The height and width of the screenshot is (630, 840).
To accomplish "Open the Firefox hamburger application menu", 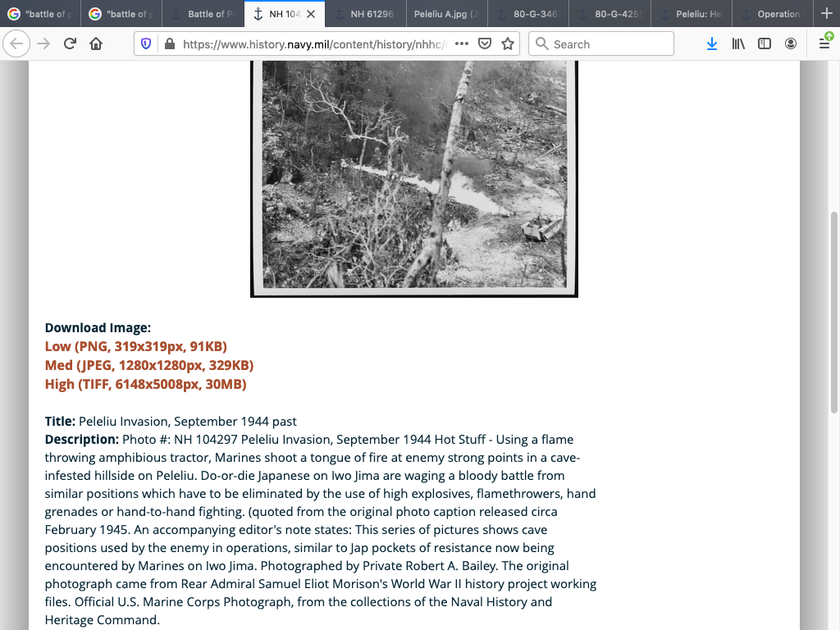I will click(824, 44).
